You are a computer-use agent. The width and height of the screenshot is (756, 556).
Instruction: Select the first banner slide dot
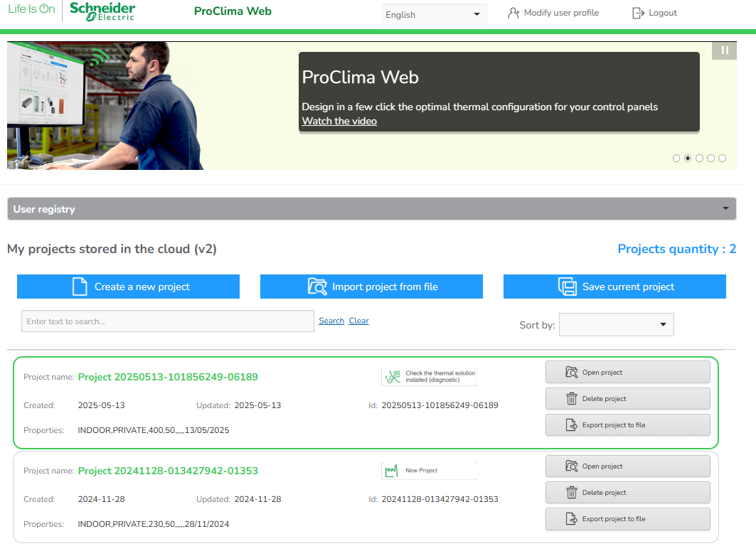pos(676,158)
